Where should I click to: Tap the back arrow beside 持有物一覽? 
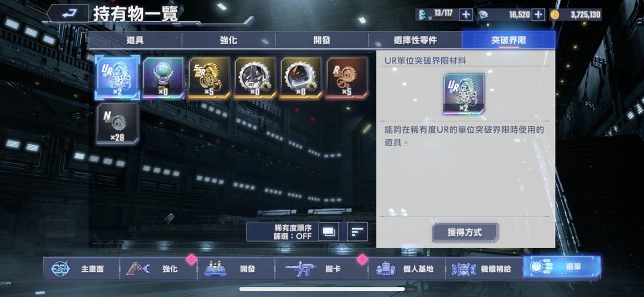click(68, 14)
